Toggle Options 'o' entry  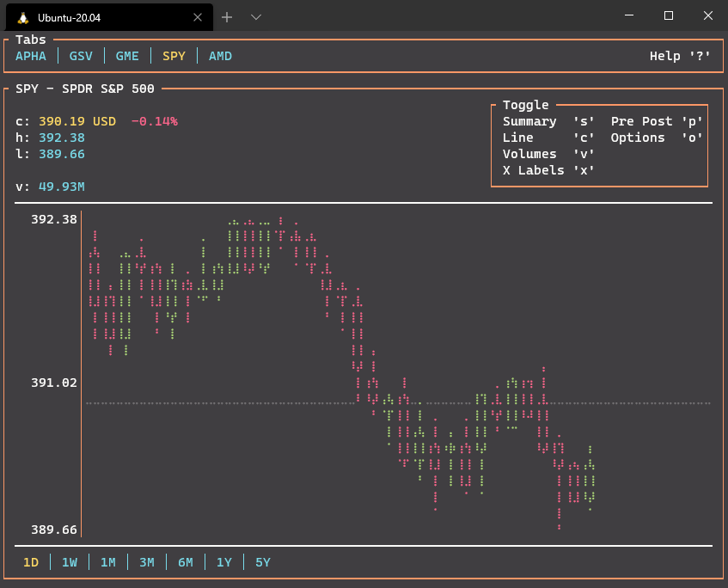[x=657, y=138]
